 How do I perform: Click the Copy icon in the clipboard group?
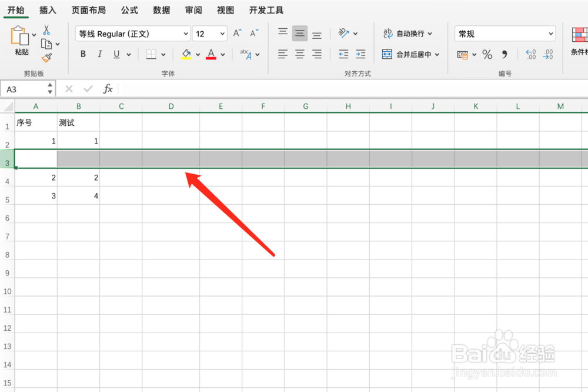[x=46, y=43]
